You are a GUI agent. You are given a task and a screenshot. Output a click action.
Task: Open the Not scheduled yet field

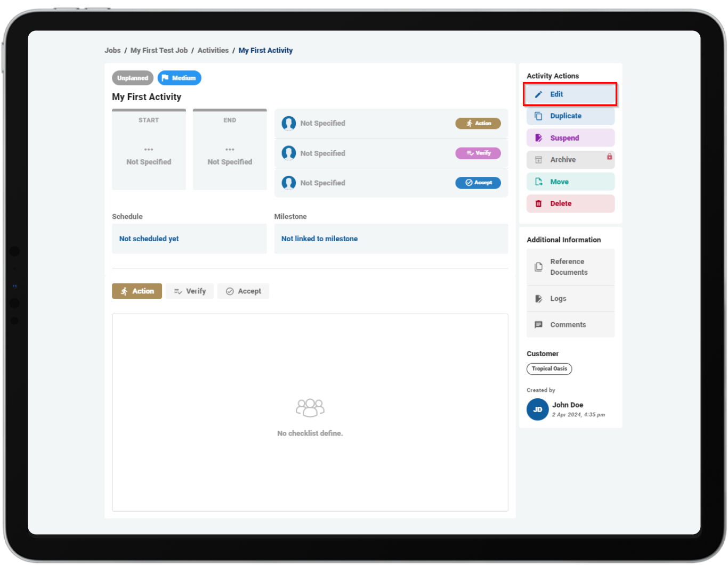pos(189,239)
